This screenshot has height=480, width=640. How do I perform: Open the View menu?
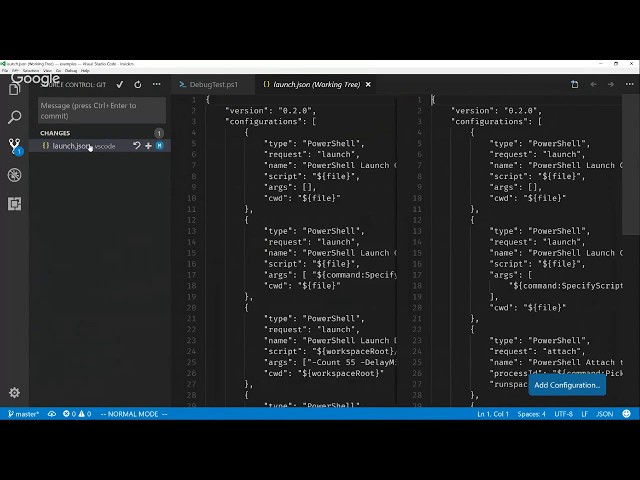click(47, 71)
